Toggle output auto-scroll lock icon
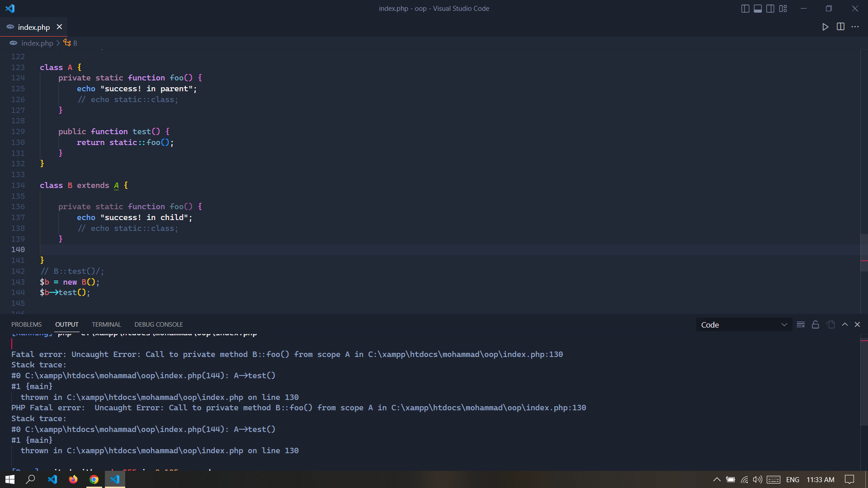The width and height of the screenshot is (868, 488). click(816, 324)
